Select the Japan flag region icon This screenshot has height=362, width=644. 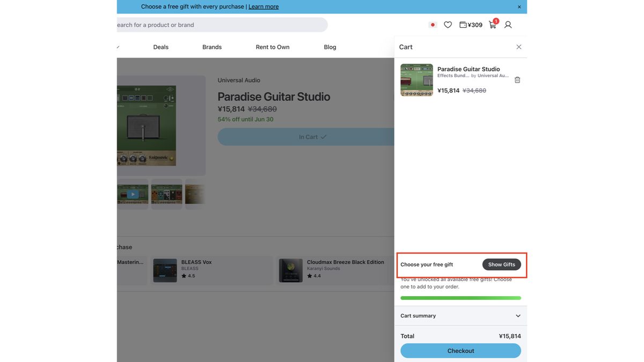click(x=433, y=25)
